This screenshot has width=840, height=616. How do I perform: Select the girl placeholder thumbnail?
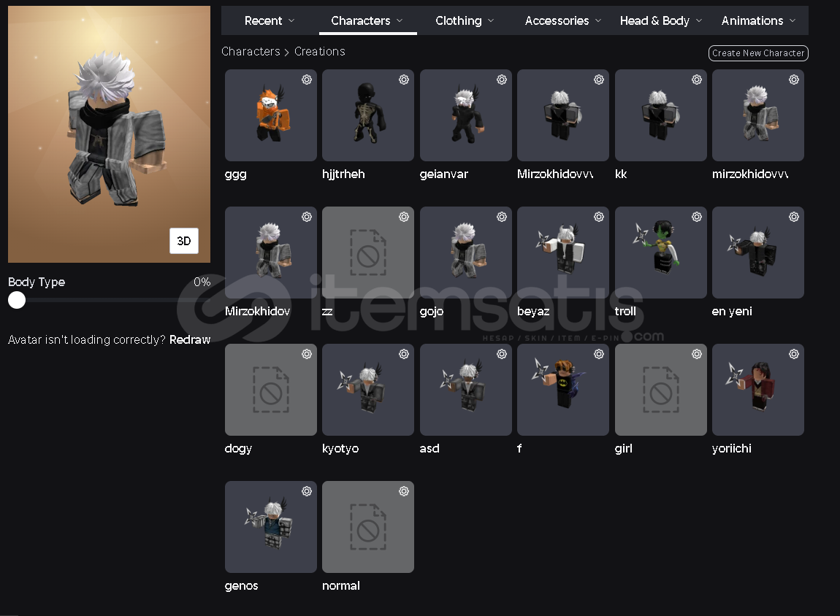[660, 390]
